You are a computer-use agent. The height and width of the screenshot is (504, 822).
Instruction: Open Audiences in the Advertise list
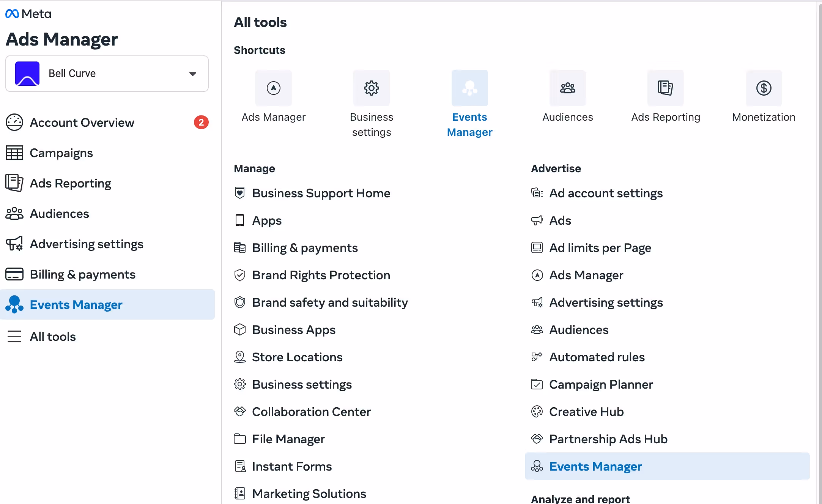pyautogui.click(x=579, y=330)
